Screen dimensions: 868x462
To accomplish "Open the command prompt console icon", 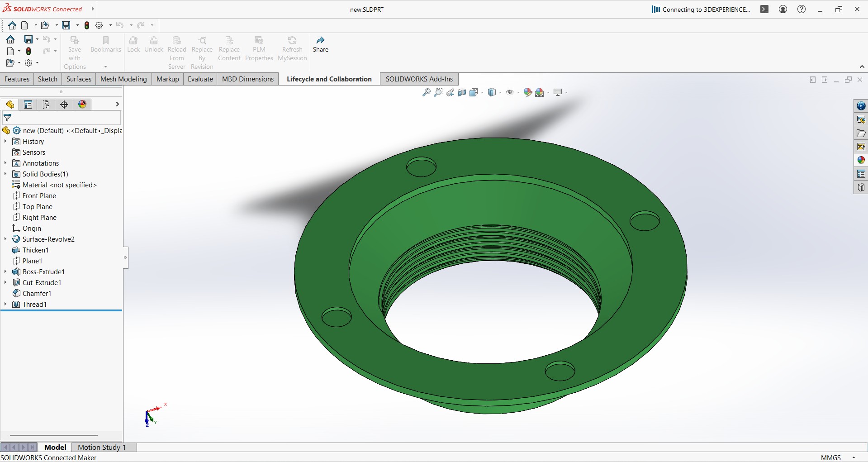I will (764, 9).
